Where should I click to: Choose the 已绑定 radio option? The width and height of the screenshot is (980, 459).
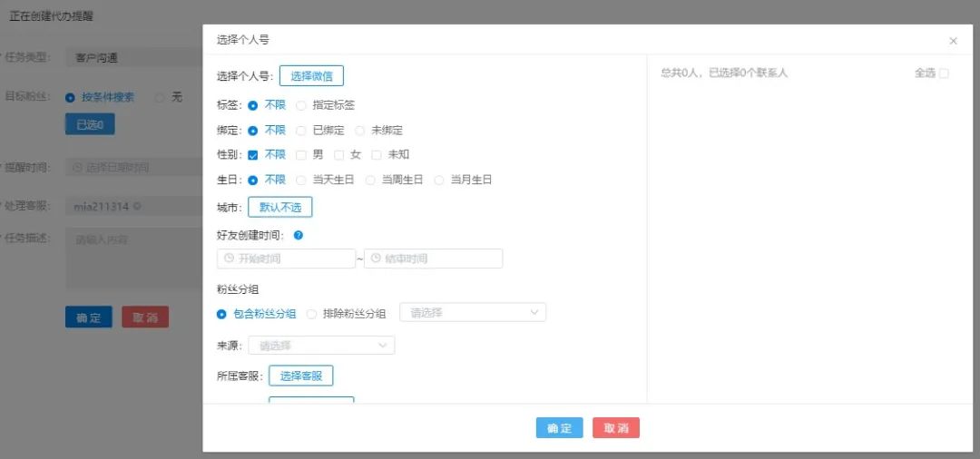coord(301,131)
